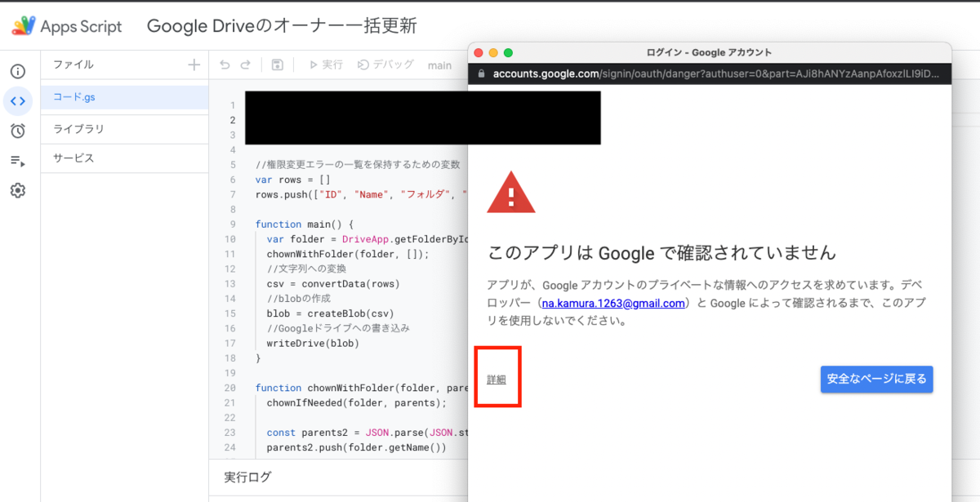Minimize the login popup with yellow button
Image resolution: width=980 pixels, height=502 pixels.
click(493, 52)
